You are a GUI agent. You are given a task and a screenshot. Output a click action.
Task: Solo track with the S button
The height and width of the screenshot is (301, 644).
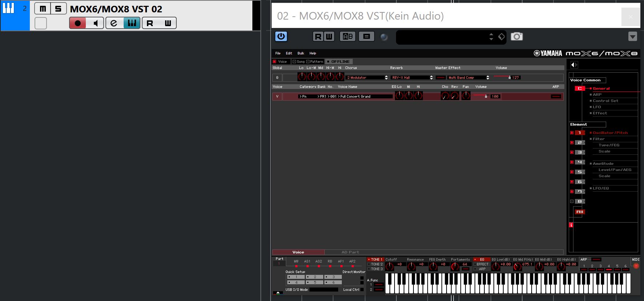(58, 9)
